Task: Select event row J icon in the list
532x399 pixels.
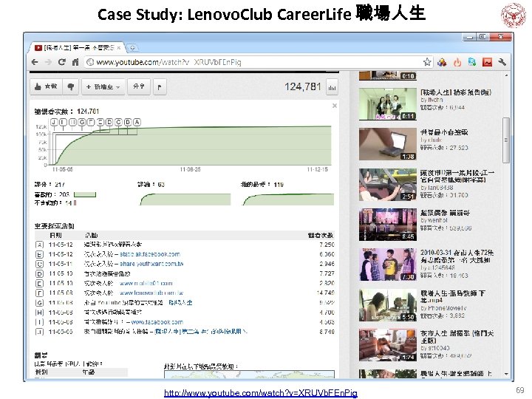Action: (x=39, y=332)
